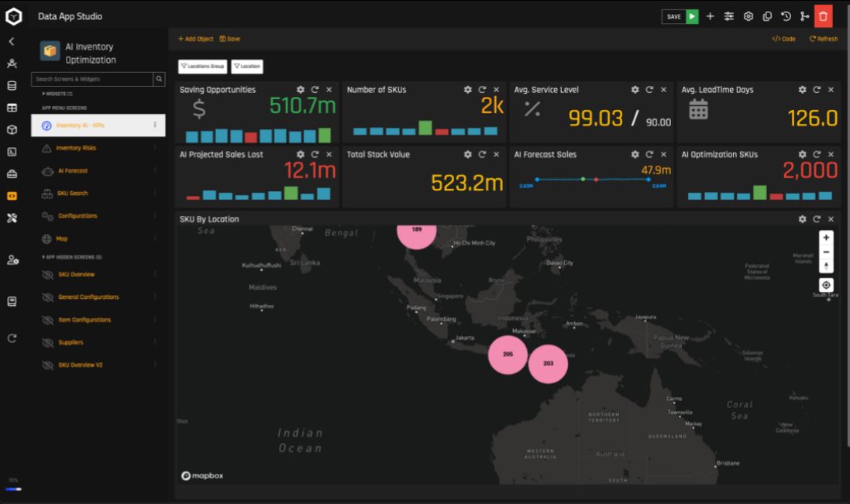
Task: Toggle visibility eye for SKU Overview V2
Action: [x=48, y=365]
